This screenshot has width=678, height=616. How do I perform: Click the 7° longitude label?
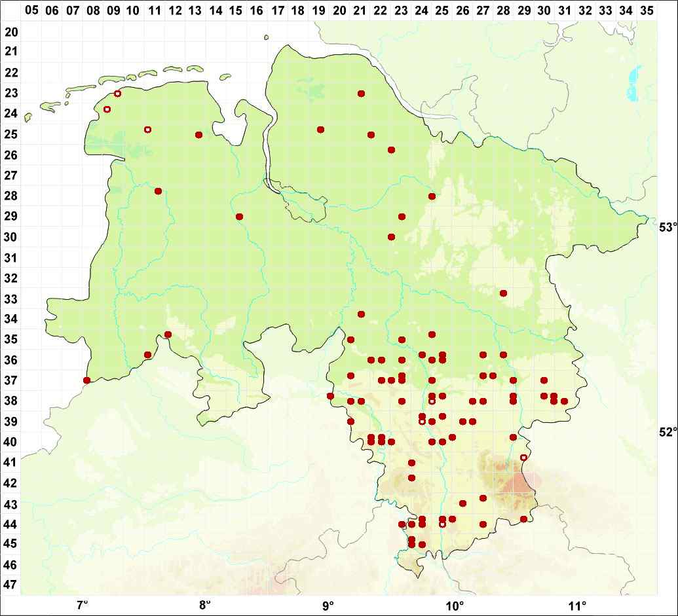[x=83, y=604]
